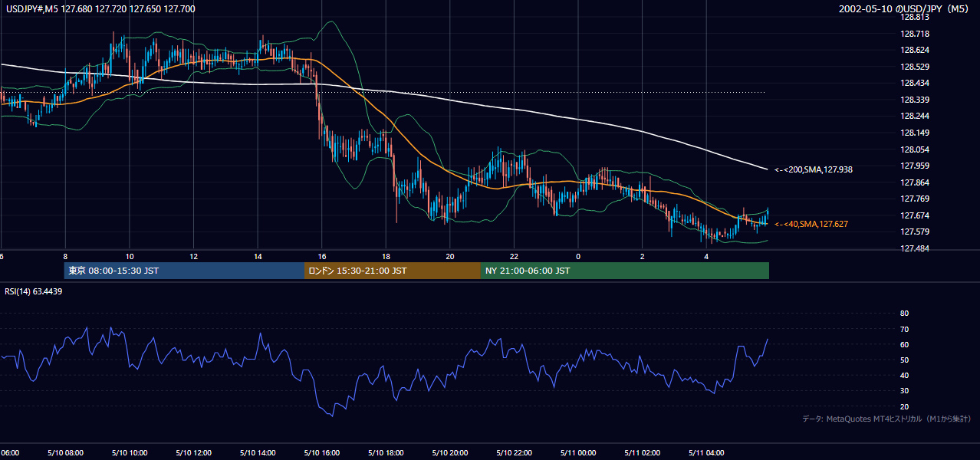Click the 5/10 20:00 time label
The width and height of the screenshot is (980, 460).
pos(450,452)
